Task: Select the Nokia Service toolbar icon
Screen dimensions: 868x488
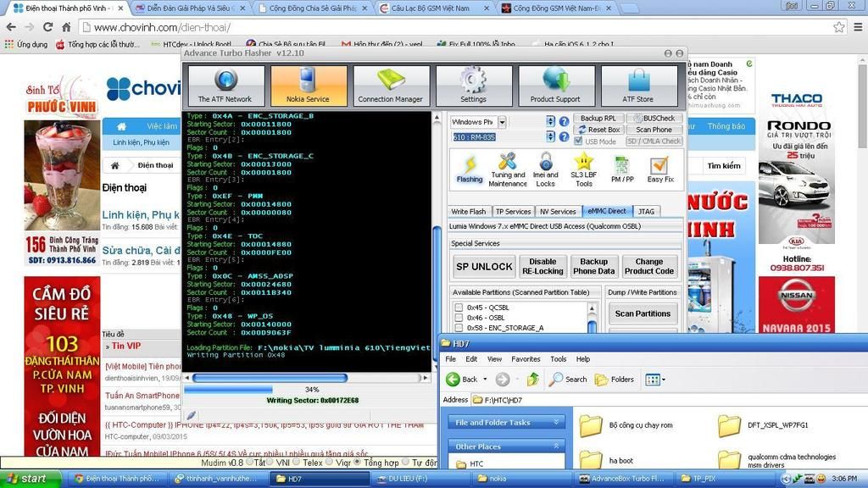Action: click(309, 86)
